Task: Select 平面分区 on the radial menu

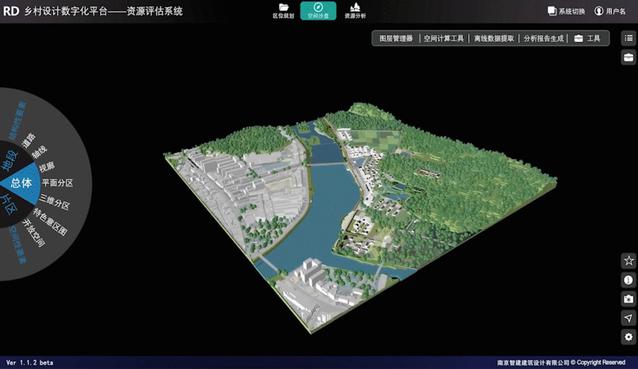Action: (x=57, y=183)
